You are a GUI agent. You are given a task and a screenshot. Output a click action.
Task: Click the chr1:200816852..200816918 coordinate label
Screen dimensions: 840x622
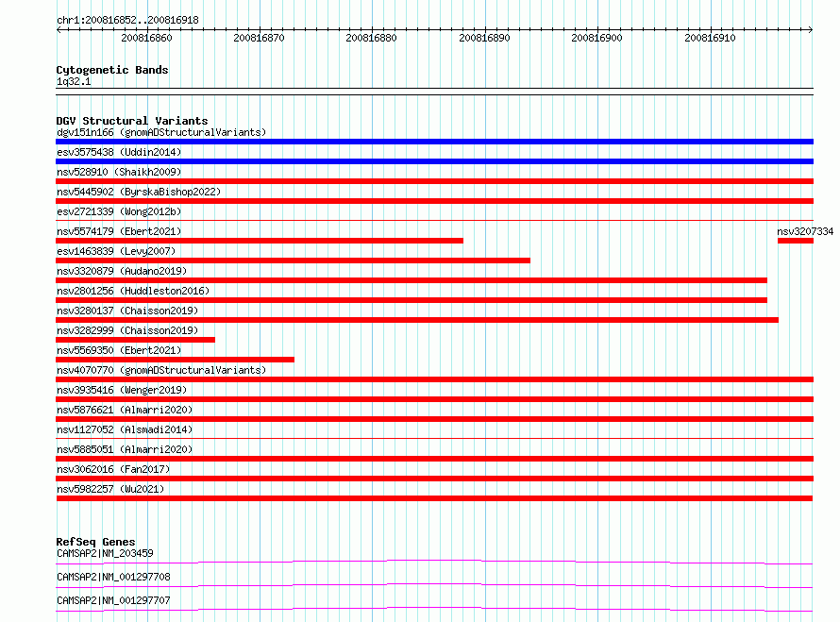127,20
